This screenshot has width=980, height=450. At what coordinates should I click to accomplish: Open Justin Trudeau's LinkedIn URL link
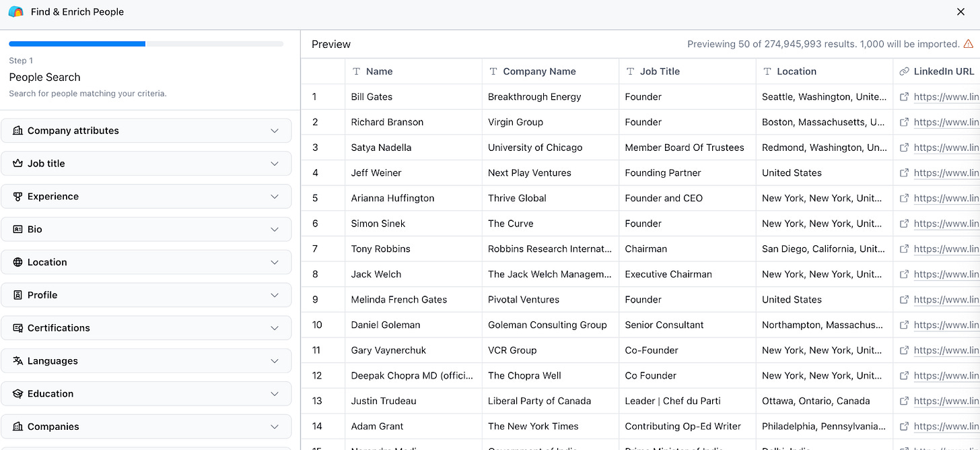pyautogui.click(x=946, y=401)
